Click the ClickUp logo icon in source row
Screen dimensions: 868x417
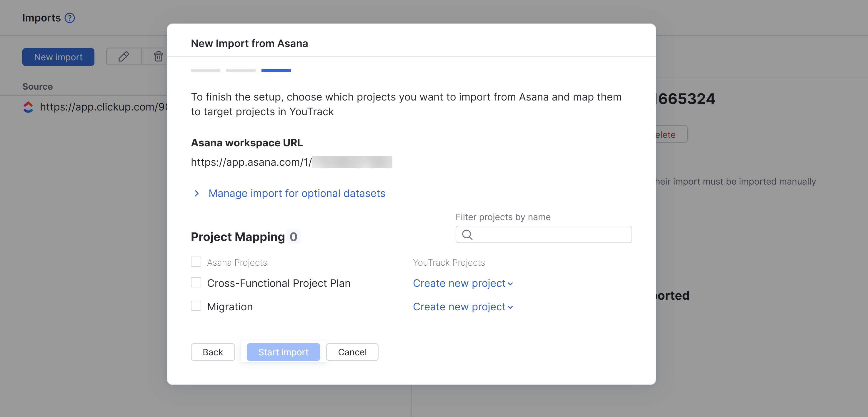28,107
